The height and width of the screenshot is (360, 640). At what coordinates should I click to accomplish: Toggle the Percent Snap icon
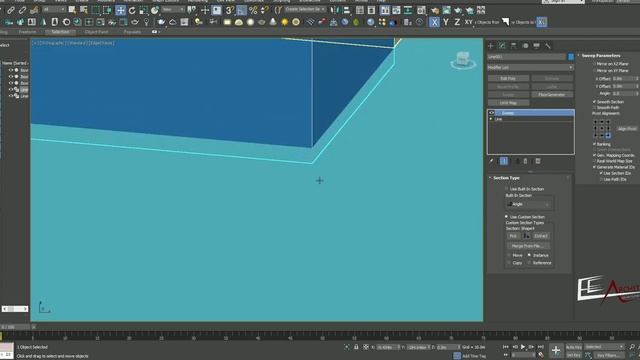(x=253, y=10)
